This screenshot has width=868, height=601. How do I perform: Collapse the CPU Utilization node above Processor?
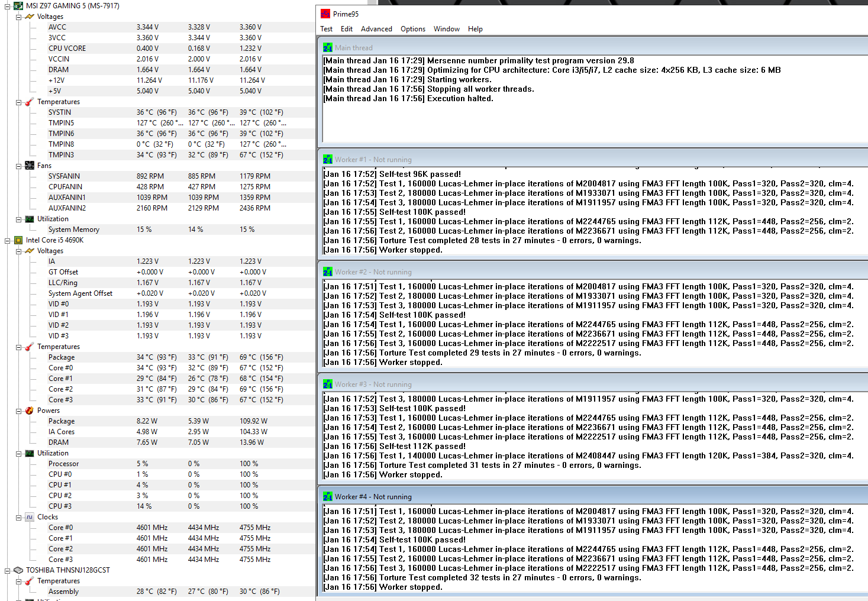tap(18, 453)
